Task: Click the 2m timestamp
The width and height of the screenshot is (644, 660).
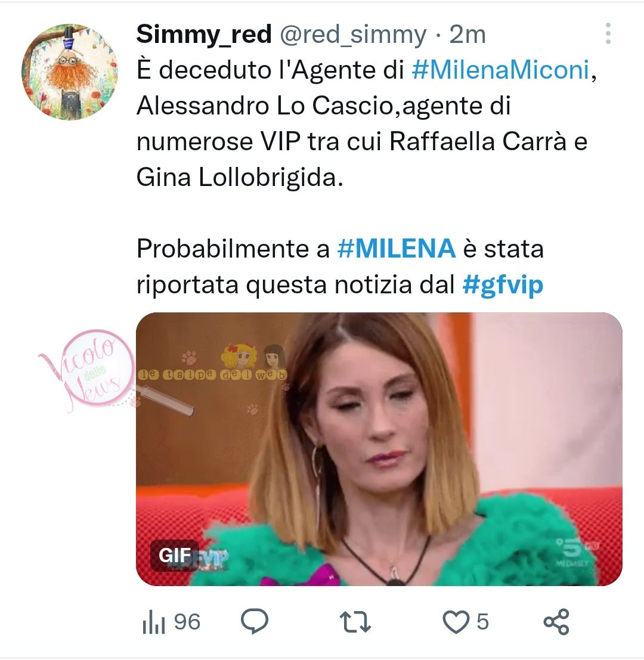Action: 467,35
